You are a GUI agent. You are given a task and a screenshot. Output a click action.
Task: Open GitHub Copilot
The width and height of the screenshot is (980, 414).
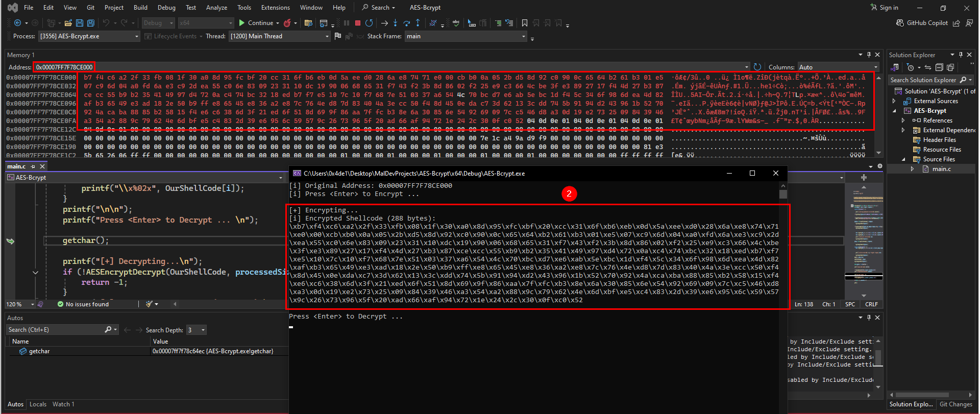pyautogui.click(x=922, y=23)
